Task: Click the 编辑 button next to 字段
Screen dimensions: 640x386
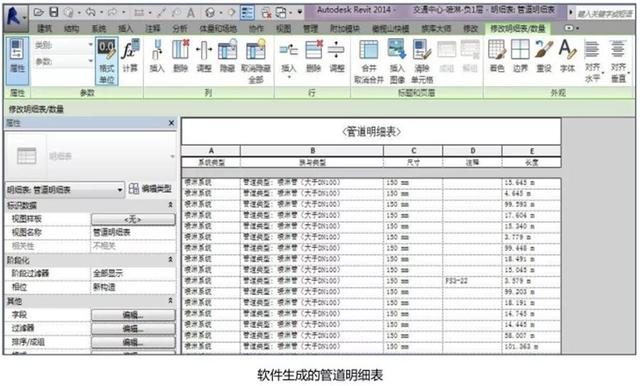Action: click(x=133, y=315)
